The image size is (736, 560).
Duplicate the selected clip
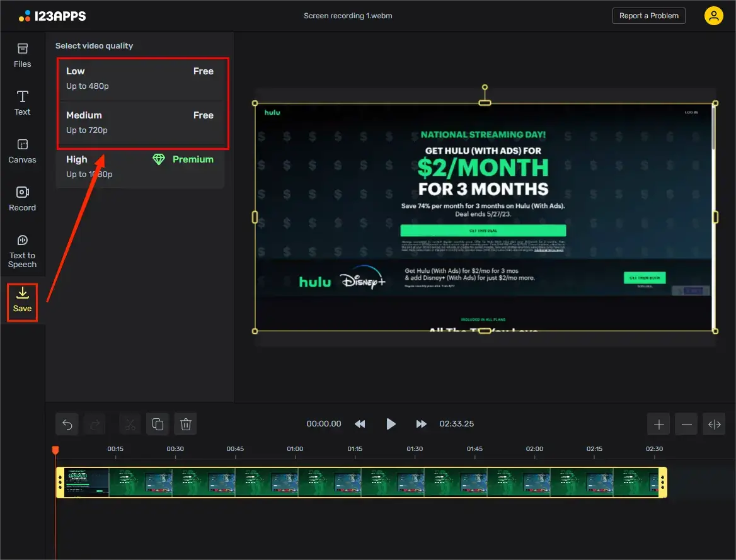tap(158, 425)
